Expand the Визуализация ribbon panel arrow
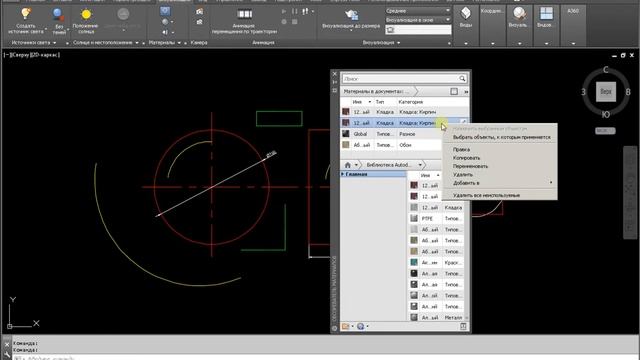Screen dimensions: 640x360 point(398,43)
